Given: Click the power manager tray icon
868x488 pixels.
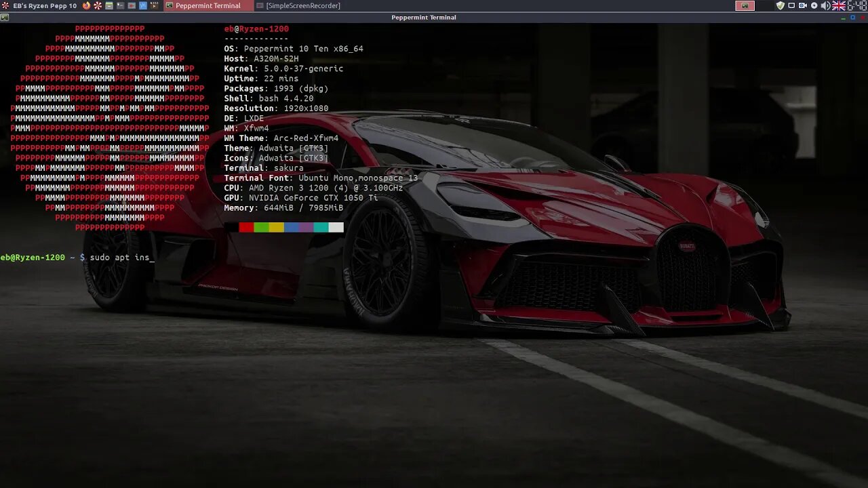Looking at the screenshot, I should click(x=814, y=5).
